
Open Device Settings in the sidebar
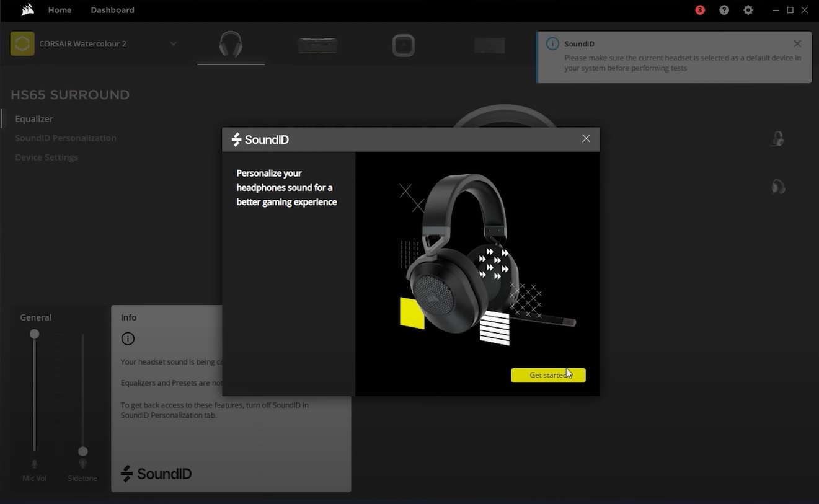coord(46,157)
